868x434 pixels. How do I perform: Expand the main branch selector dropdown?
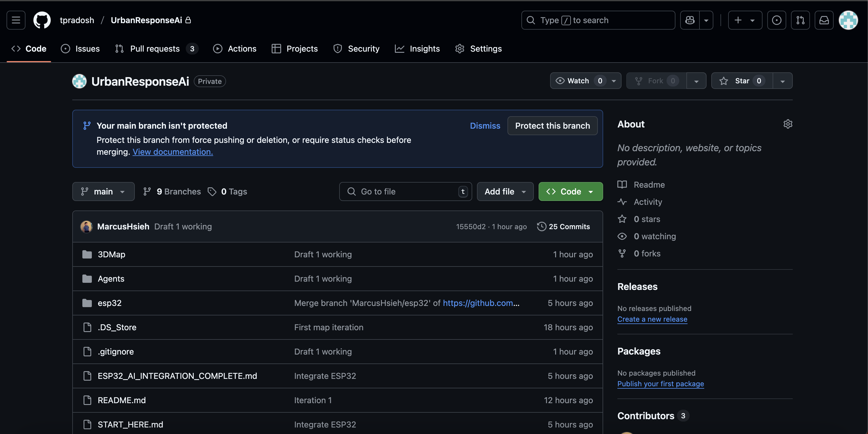click(103, 192)
